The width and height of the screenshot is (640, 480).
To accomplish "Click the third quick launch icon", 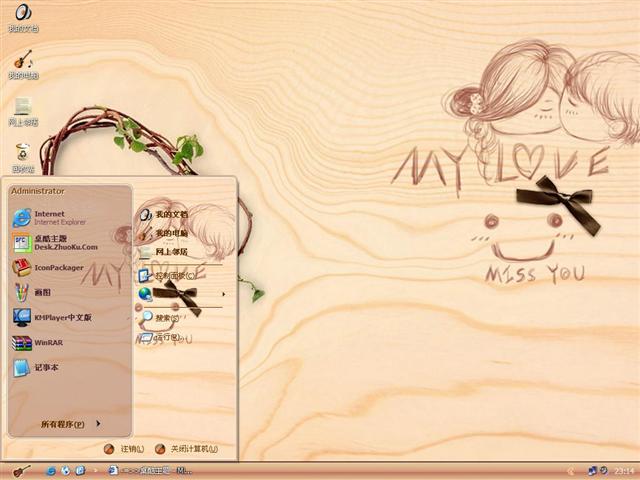I will [80, 471].
